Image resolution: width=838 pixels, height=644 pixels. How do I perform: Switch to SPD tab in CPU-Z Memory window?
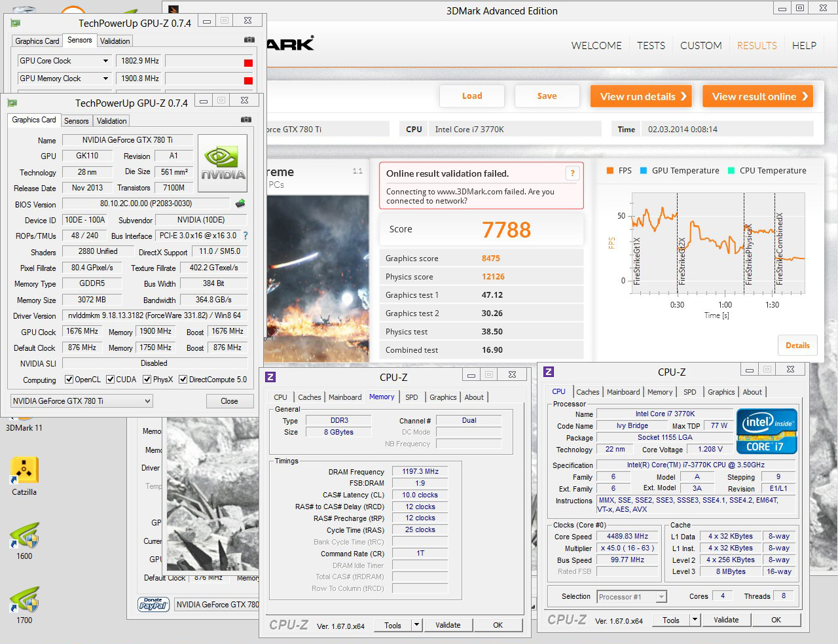pyautogui.click(x=411, y=397)
